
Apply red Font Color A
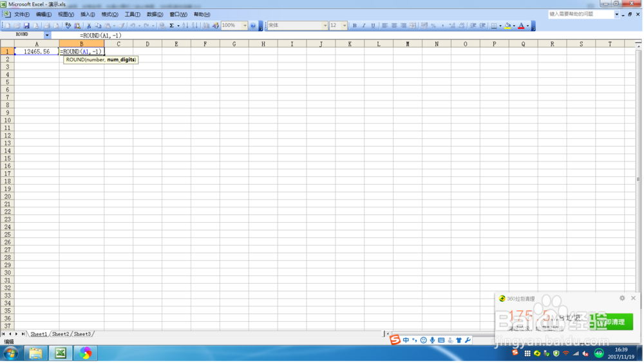[521, 26]
